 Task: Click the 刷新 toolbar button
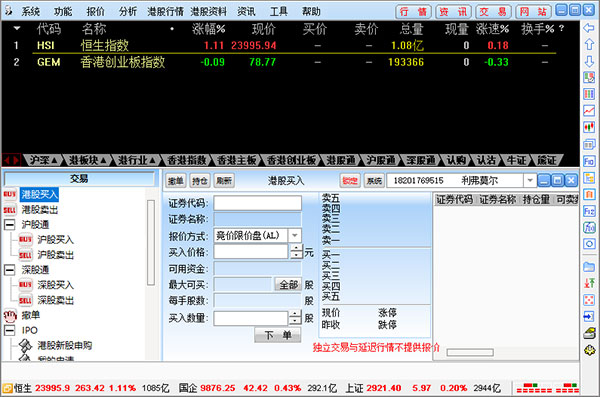[x=224, y=180]
